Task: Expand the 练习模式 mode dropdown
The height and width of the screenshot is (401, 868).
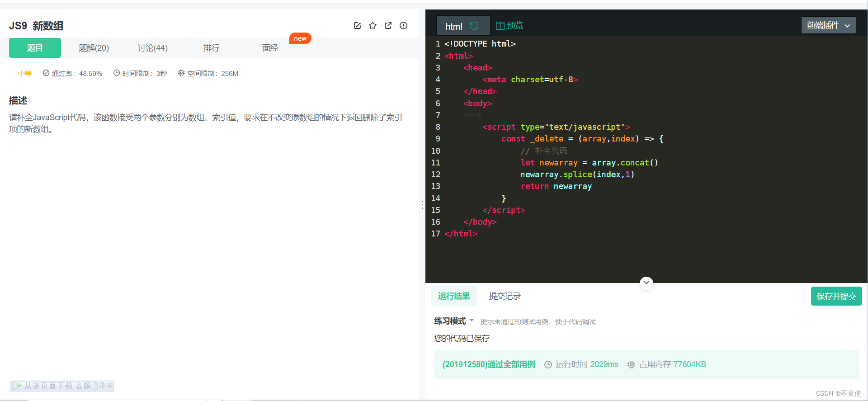Action: pyautogui.click(x=454, y=321)
